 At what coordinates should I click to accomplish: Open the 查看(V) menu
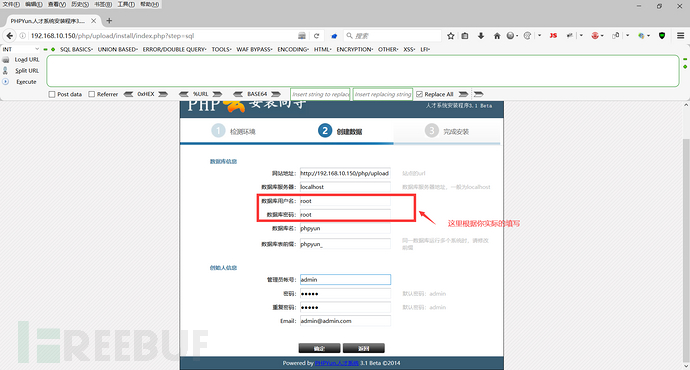pos(57,4)
